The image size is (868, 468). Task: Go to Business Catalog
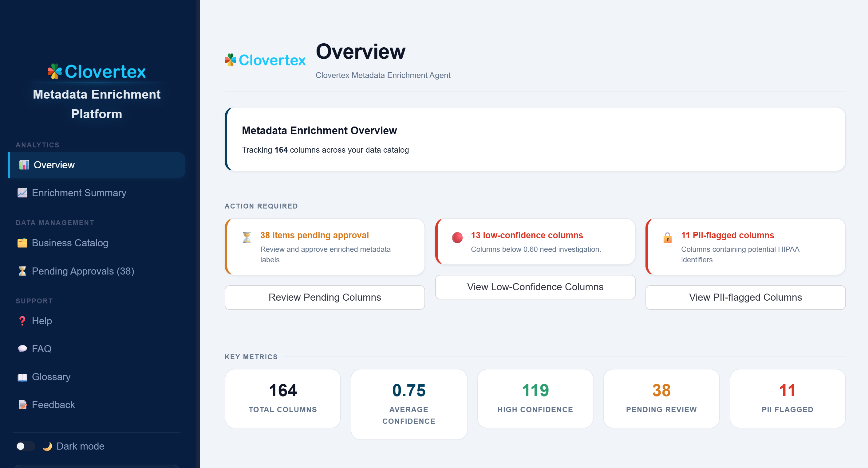[x=97, y=243]
